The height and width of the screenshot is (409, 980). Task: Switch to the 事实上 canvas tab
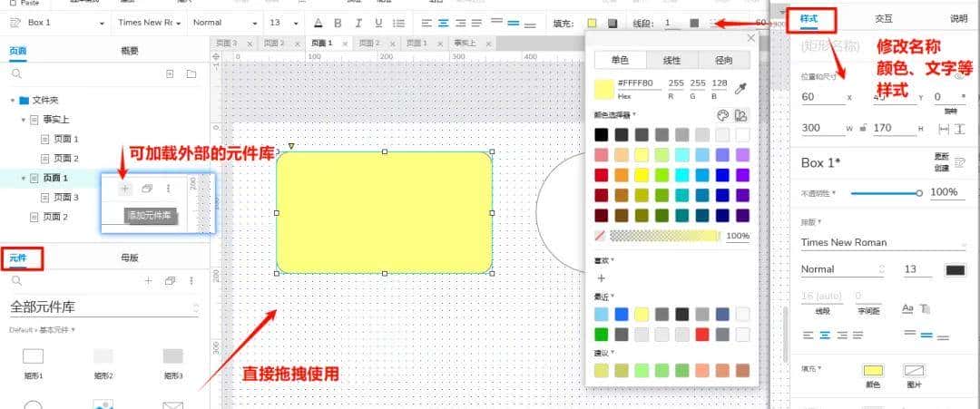(465, 44)
